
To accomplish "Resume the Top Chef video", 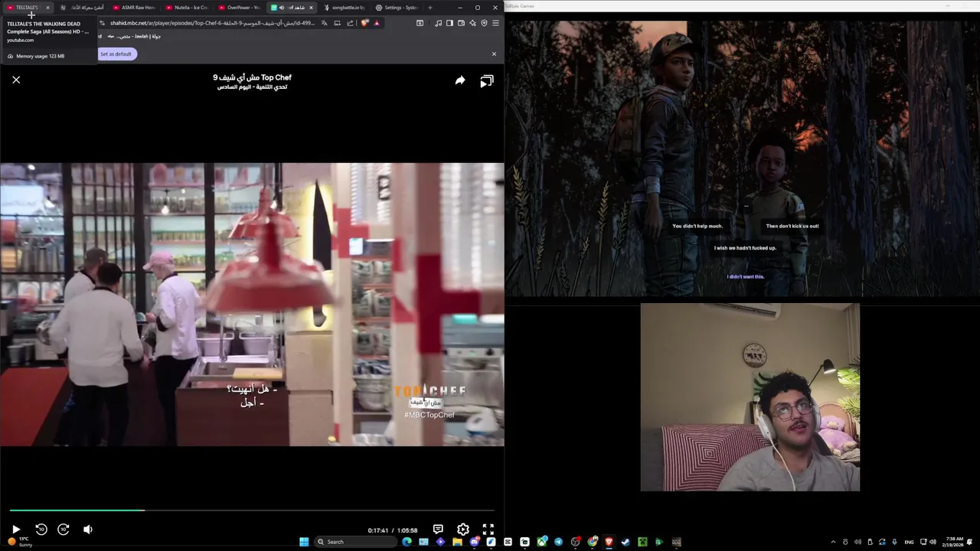I will tap(16, 529).
